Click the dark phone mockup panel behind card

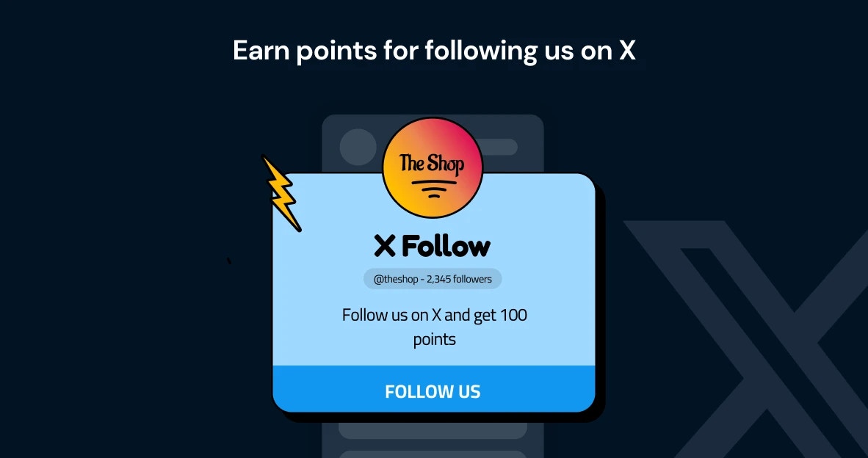pyautogui.click(x=433, y=144)
